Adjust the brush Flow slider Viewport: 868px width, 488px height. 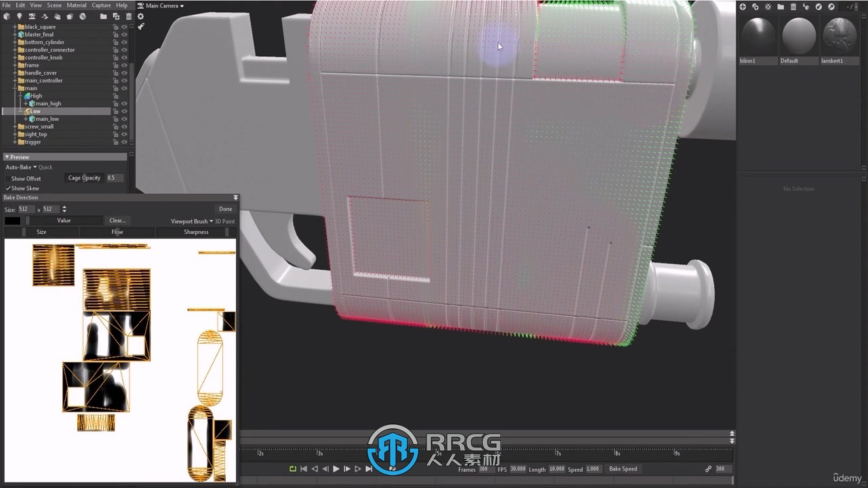pos(117,232)
